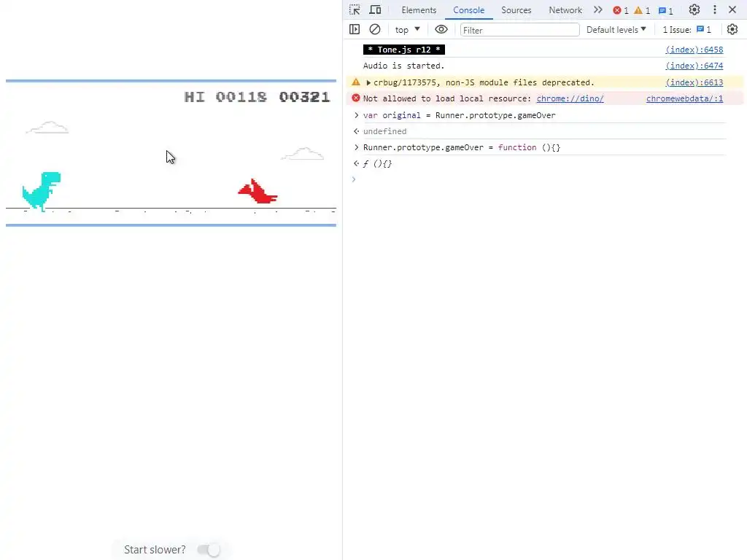Open console settings gear
The height and width of the screenshot is (560, 747).
pyautogui.click(x=732, y=29)
